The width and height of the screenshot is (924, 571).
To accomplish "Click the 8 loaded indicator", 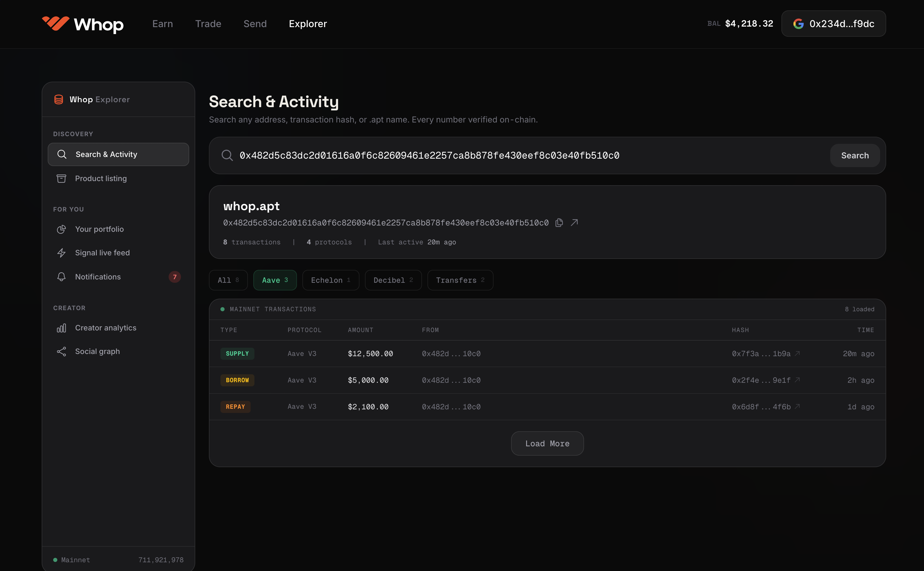I will 859,309.
